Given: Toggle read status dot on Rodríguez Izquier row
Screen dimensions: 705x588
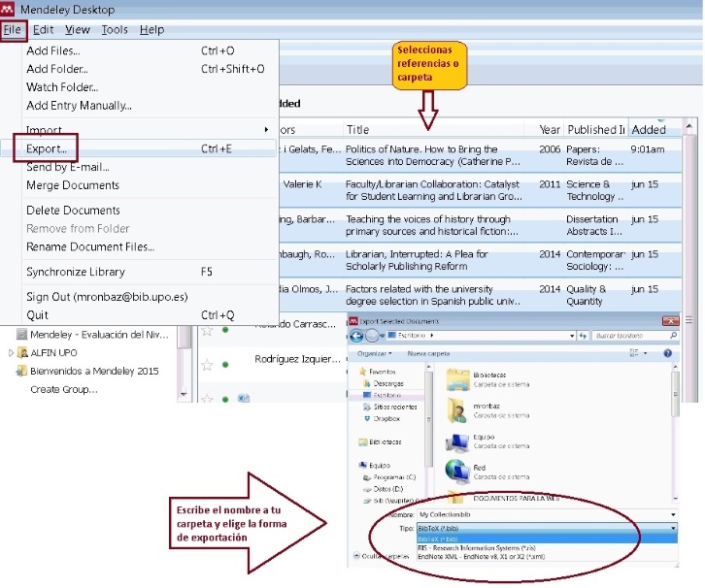Looking at the screenshot, I should [x=225, y=364].
